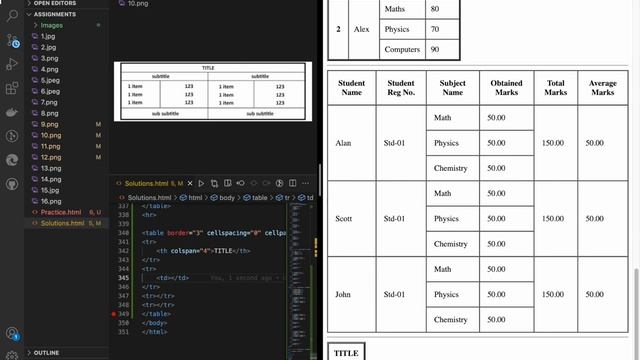Run the file with the play button
Screen dimensions: 640x360
click(201, 183)
